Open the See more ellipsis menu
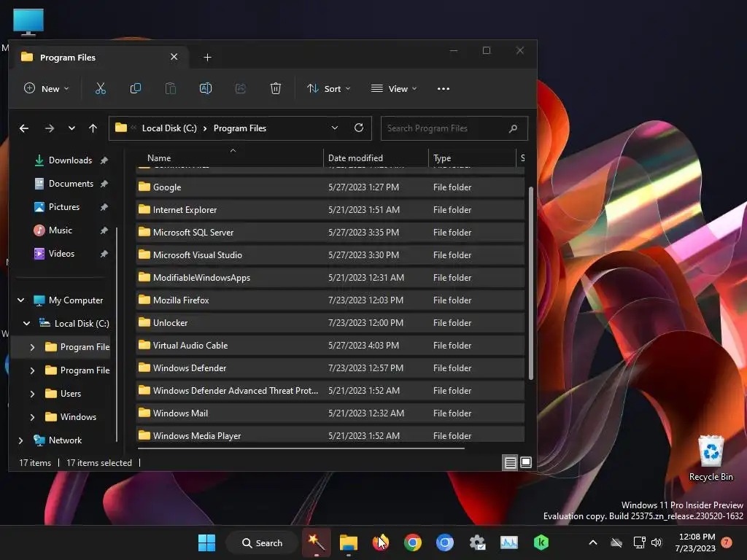Screen dimensions: 747x560 click(444, 88)
